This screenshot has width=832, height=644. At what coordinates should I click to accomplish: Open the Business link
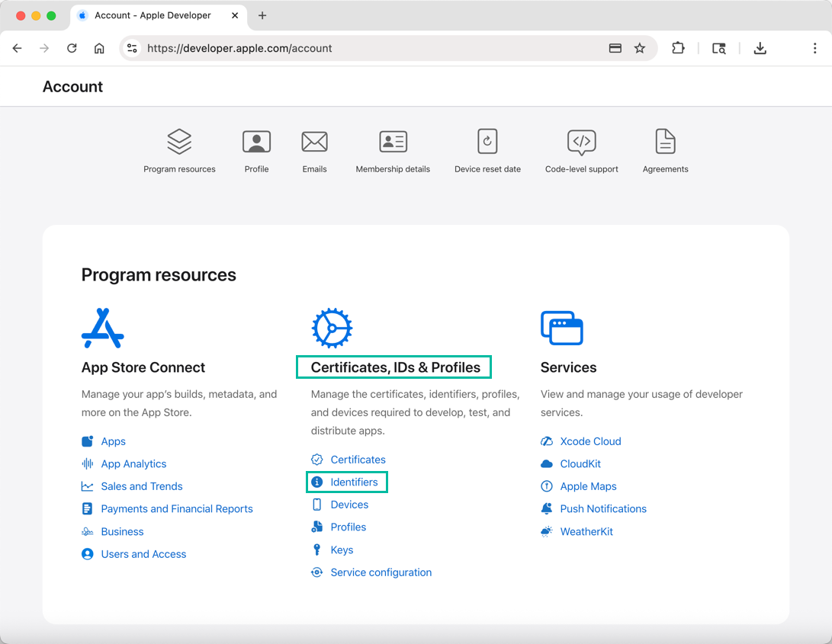point(122,531)
